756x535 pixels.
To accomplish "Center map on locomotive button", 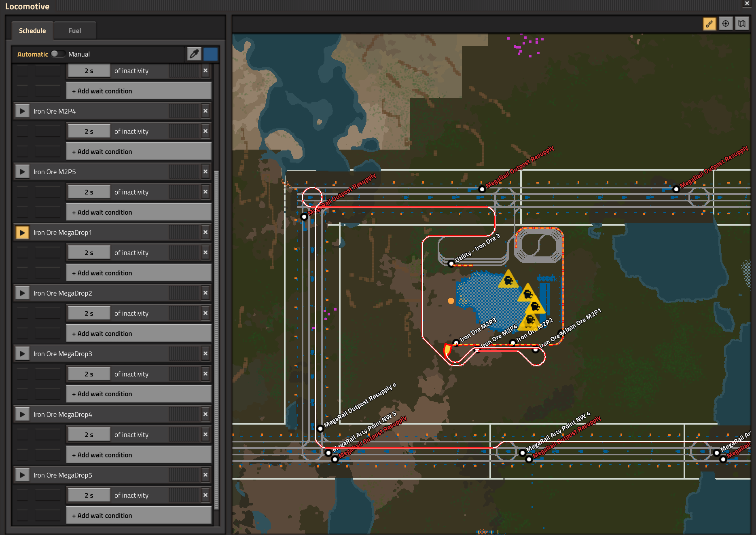I will click(x=726, y=24).
